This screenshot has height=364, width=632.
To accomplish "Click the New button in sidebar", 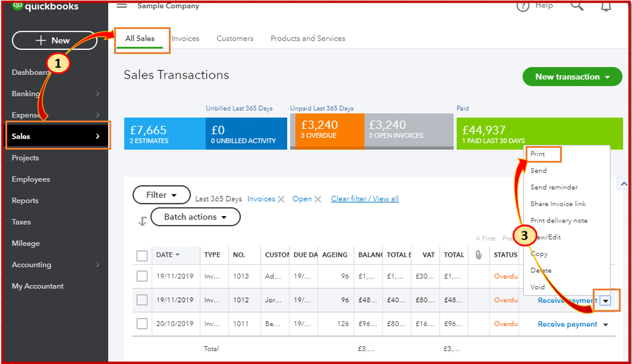I will (54, 40).
